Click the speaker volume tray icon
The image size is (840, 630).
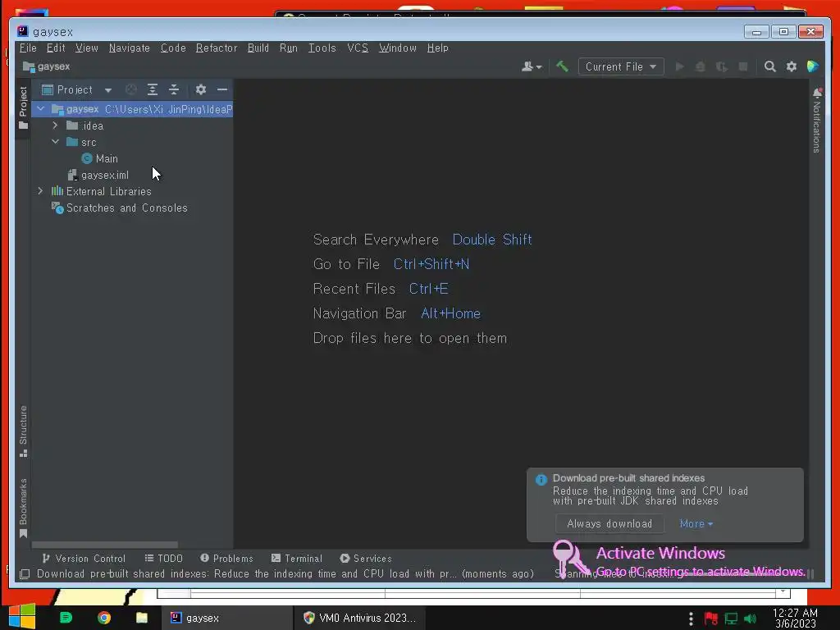pyautogui.click(x=750, y=619)
